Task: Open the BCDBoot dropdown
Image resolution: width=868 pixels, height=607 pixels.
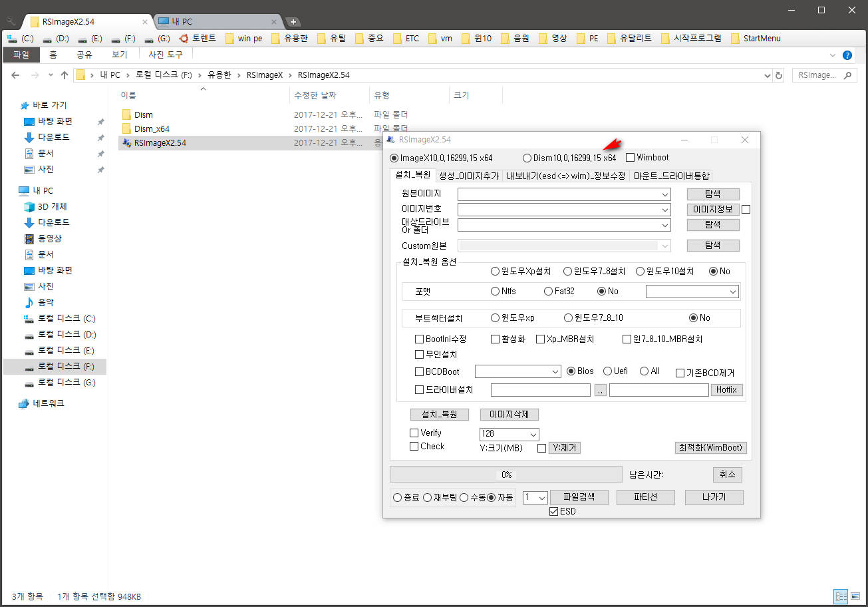Action: tap(556, 371)
